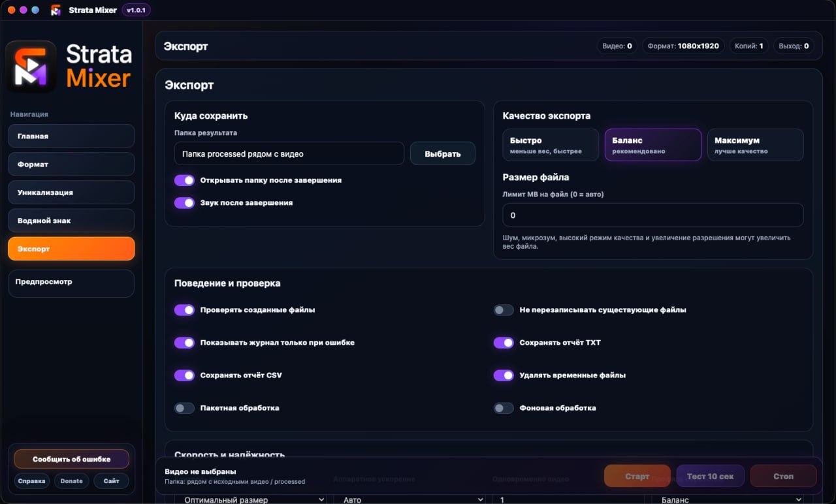Image resolution: width=836 pixels, height=504 pixels.
Task: Open the "Оптимальный размер" dropdown
Action: click(251, 499)
